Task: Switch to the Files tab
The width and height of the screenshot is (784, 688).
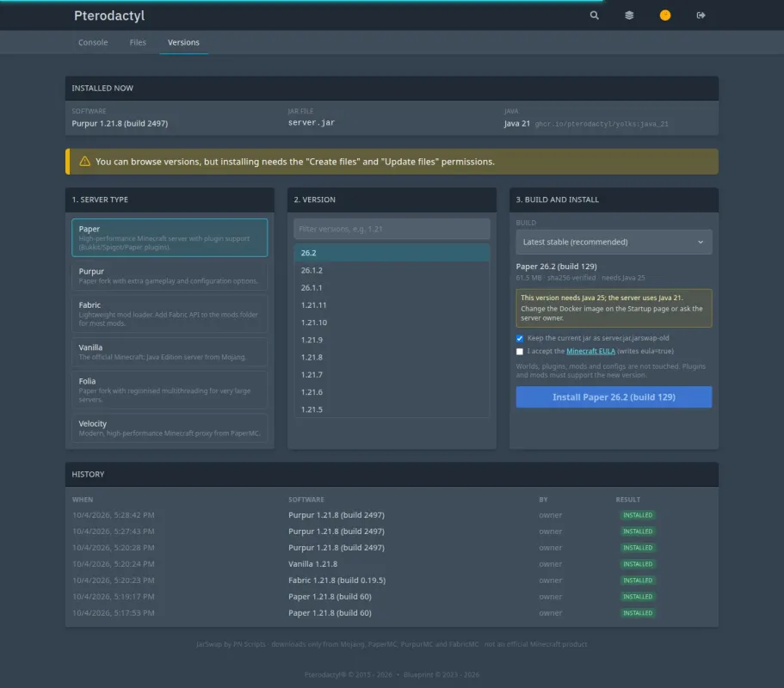Action: [138, 42]
